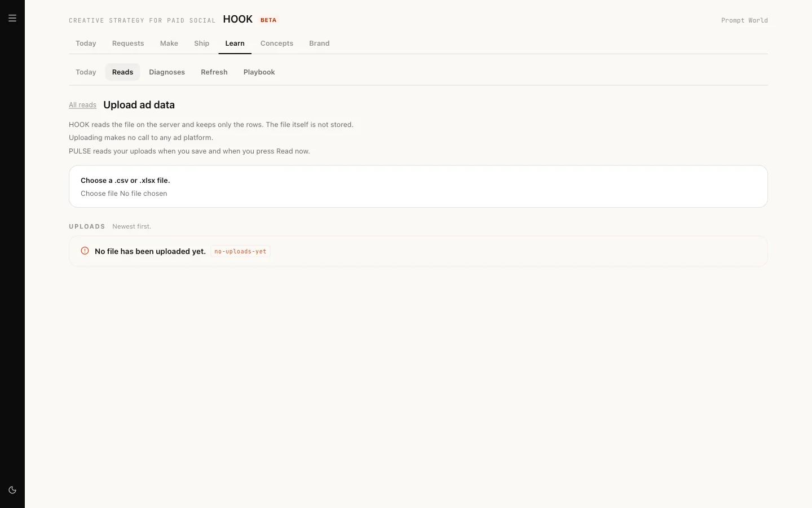Click the no-uploads-yet code tag
The width and height of the screenshot is (812, 508).
pos(240,251)
